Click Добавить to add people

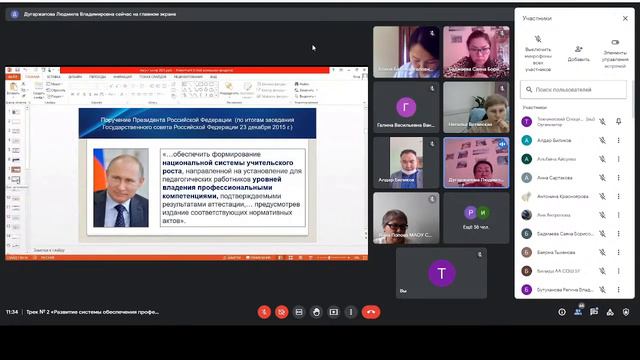pyautogui.click(x=578, y=53)
